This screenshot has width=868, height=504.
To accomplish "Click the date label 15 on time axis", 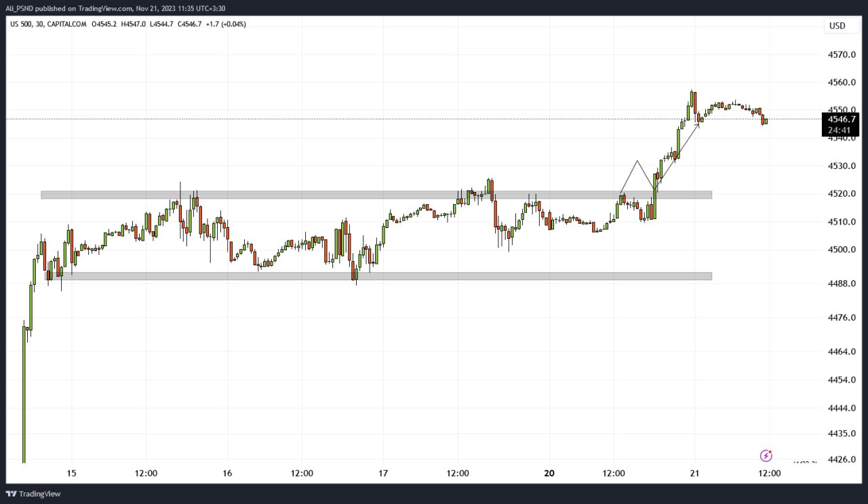I will pyautogui.click(x=72, y=473).
